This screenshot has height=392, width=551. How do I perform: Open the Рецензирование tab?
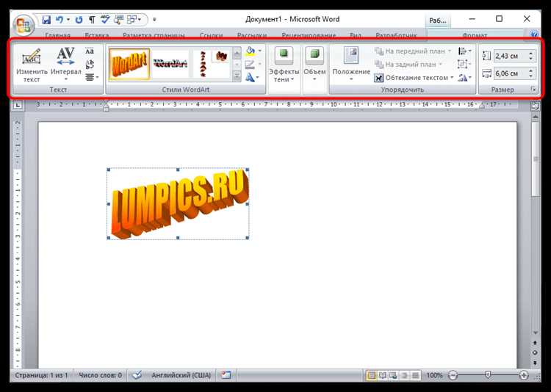309,35
